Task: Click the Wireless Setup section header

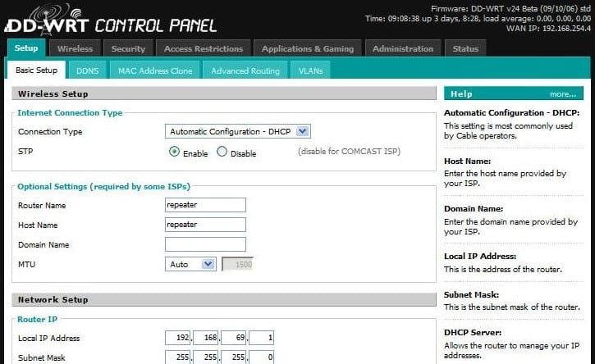Action: pyautogui.click(x=224, y=93)
